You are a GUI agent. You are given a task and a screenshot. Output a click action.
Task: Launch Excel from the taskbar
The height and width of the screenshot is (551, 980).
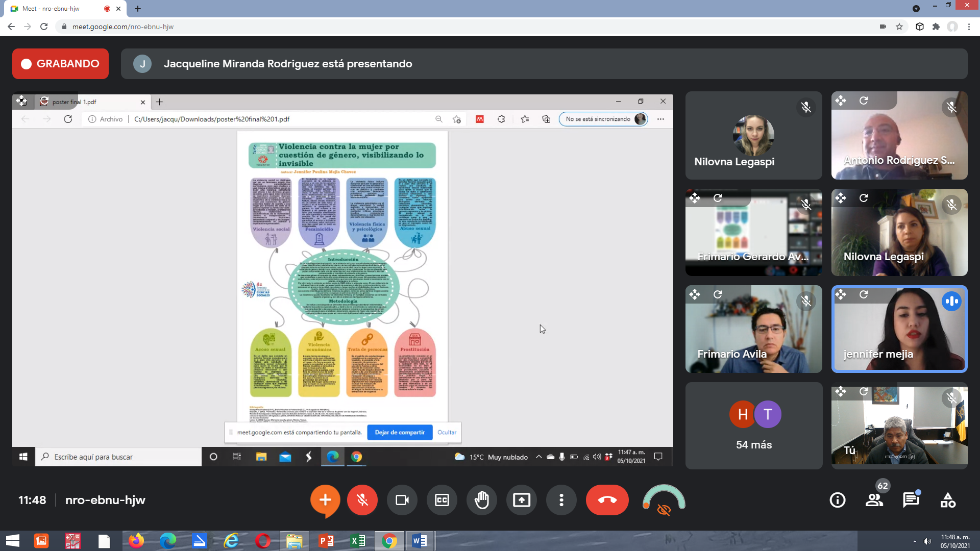pos(358,541)
